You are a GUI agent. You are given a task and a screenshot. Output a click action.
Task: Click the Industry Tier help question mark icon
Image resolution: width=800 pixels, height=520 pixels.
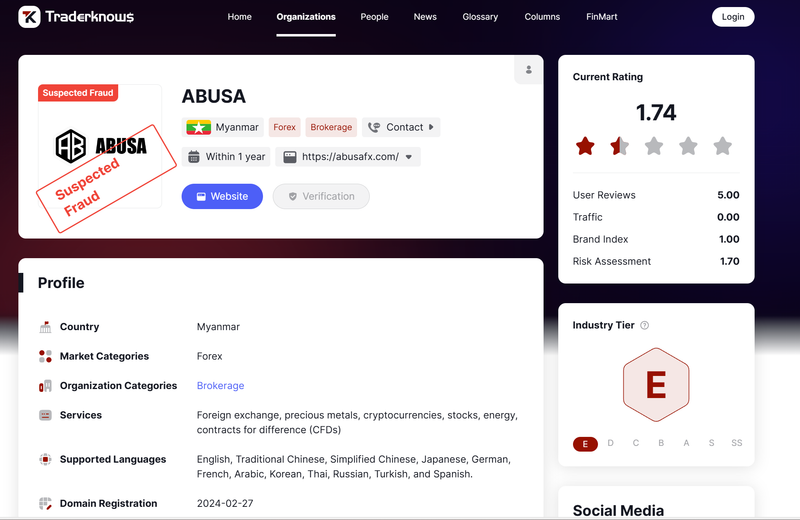coord(644,326)
